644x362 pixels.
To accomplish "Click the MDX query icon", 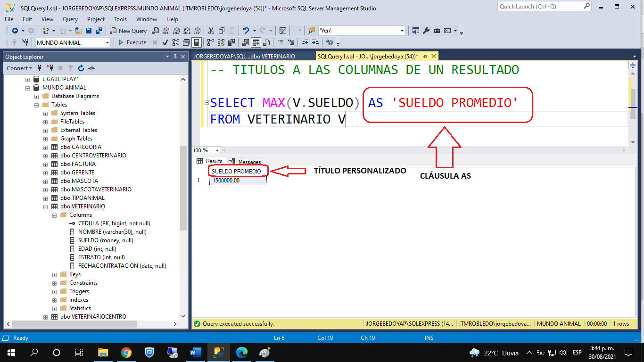I will (x=165, y=31).
